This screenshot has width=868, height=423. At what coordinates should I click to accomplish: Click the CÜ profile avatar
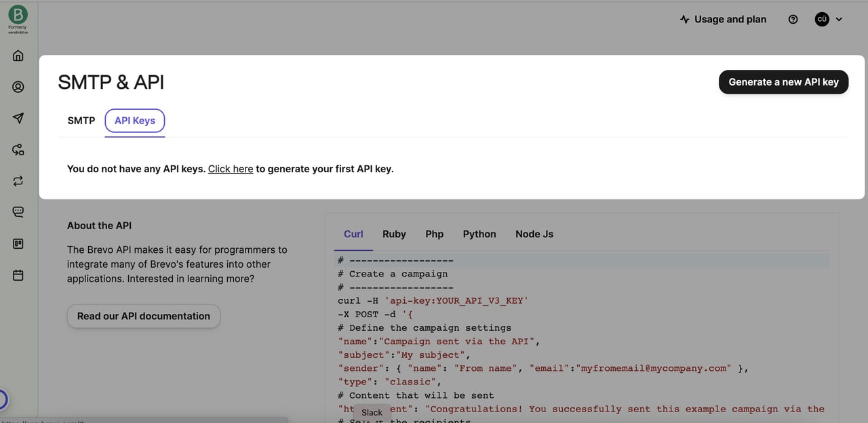point(822,19)
